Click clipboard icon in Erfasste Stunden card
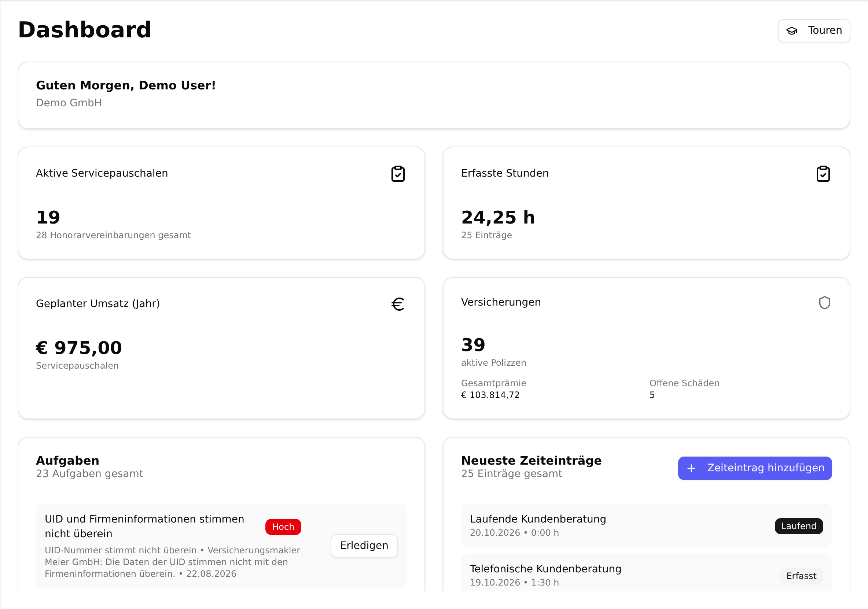 (823, 174)
